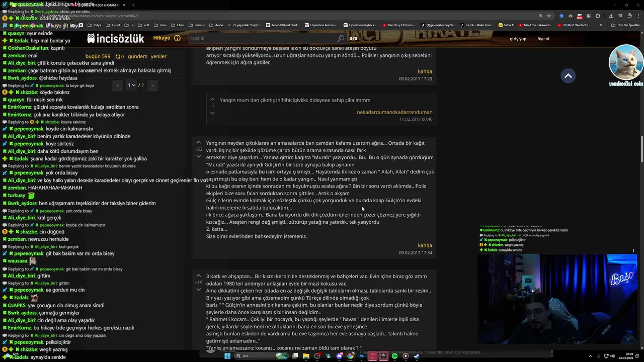This screenshot has width=644, height=362.
Task: Open the page number 1 dropdown
Action: [131, 85]
